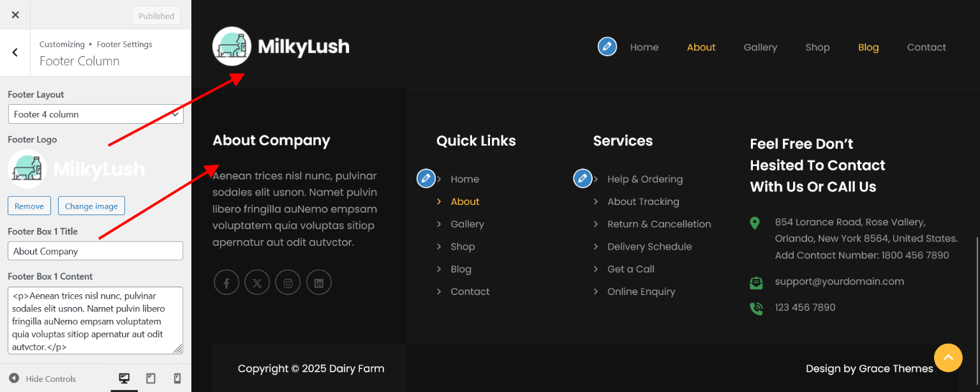Switch to tablet preview device icon
980x392 pixels.
tap(151, 379)
